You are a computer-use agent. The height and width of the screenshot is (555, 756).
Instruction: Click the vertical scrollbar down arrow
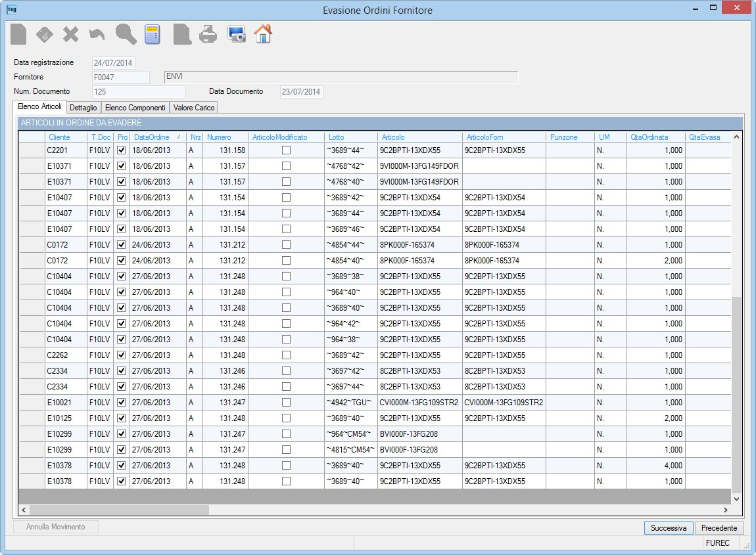click(x=736, y=499)
